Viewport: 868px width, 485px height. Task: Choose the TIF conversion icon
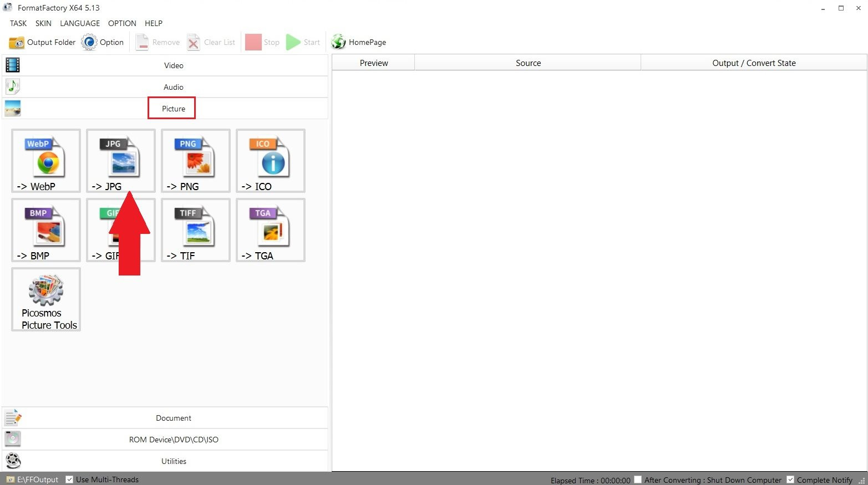click(x=196, y=230)
